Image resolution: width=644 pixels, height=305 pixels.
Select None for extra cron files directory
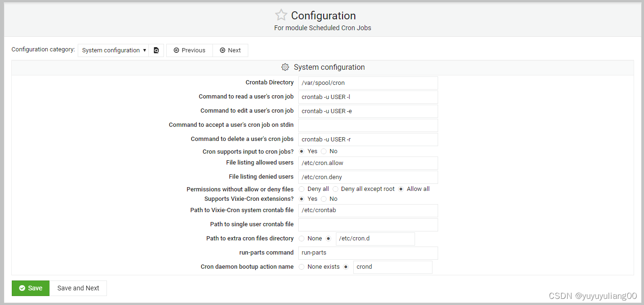(302, 239)
